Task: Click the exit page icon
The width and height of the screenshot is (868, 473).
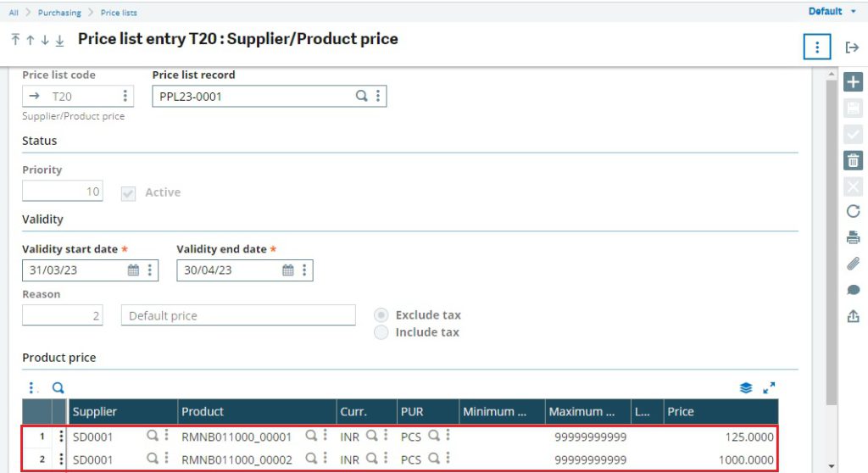Action: coord(852,47)
